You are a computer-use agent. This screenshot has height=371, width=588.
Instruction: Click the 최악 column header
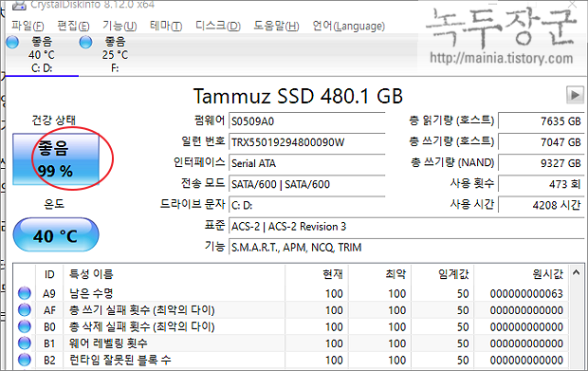coord(379,274)
